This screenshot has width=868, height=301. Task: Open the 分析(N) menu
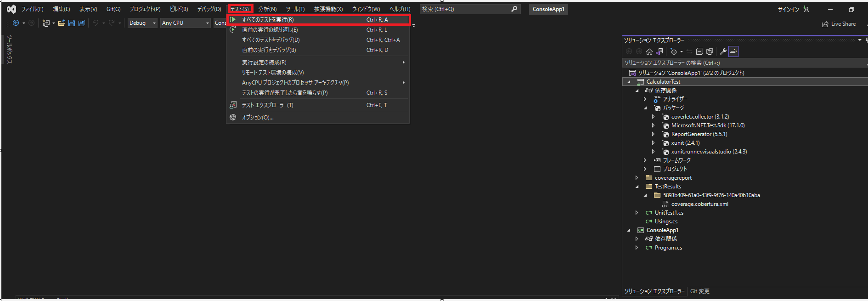267,9
